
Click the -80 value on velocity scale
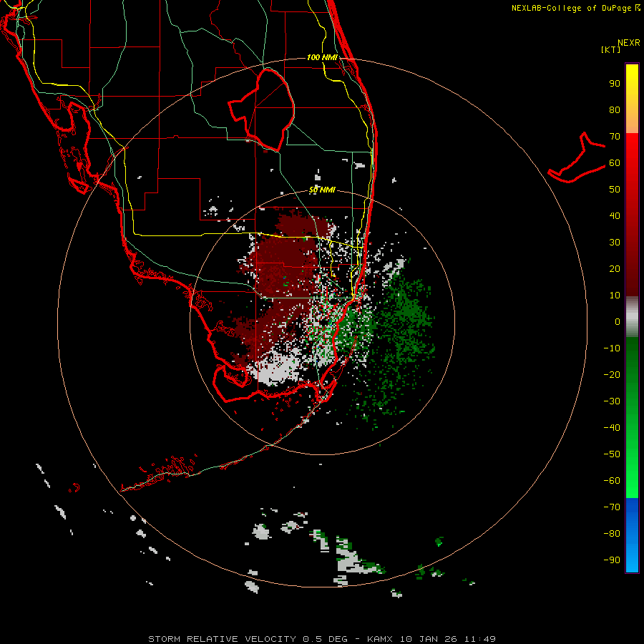point(612,534)
